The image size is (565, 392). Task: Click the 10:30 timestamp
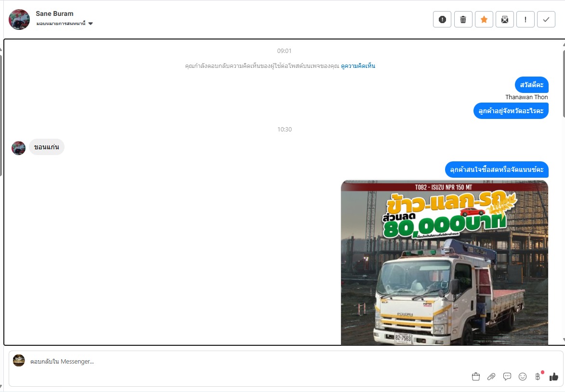click(284, 130)
